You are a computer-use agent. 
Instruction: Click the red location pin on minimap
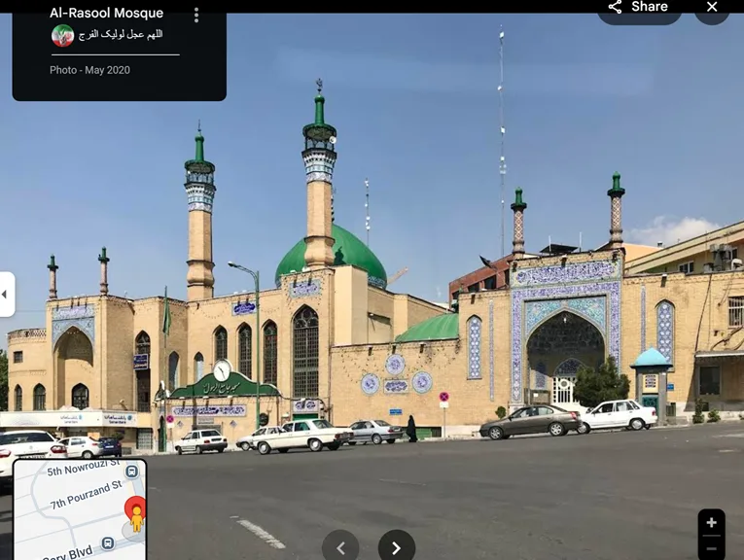[x=136, y=507]
